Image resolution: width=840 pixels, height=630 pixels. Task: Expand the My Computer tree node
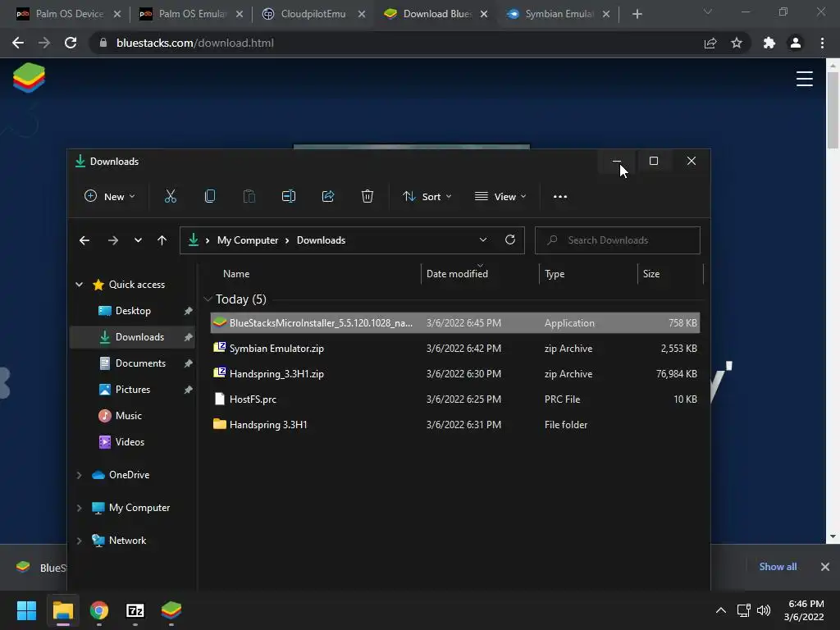coord(80,508)
